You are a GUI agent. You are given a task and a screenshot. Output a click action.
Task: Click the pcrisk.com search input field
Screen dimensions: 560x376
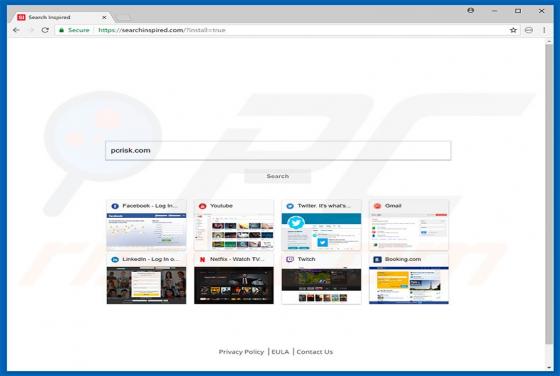(x=278, y=151)
